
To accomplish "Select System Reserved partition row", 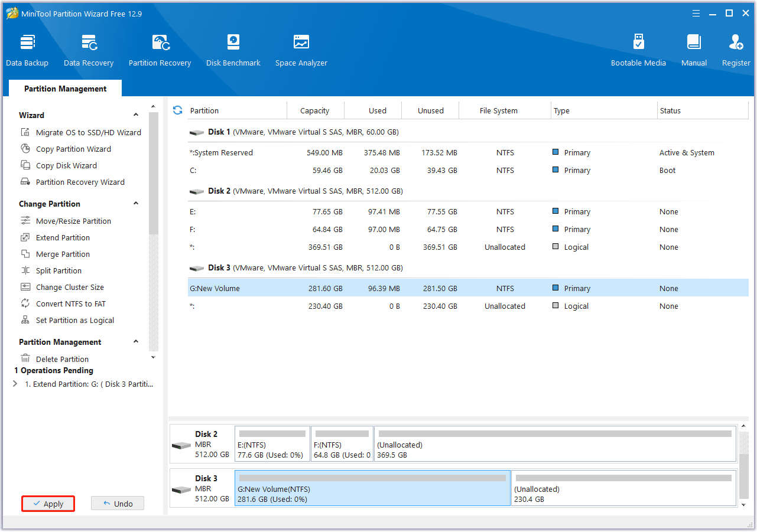I will pyautogui.click(x=468, y=152).
